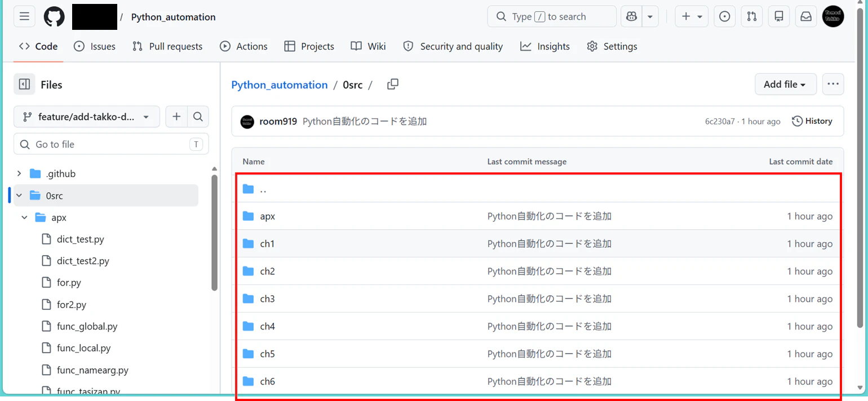Switch to the Wiki tab

[x=368, y=46]
